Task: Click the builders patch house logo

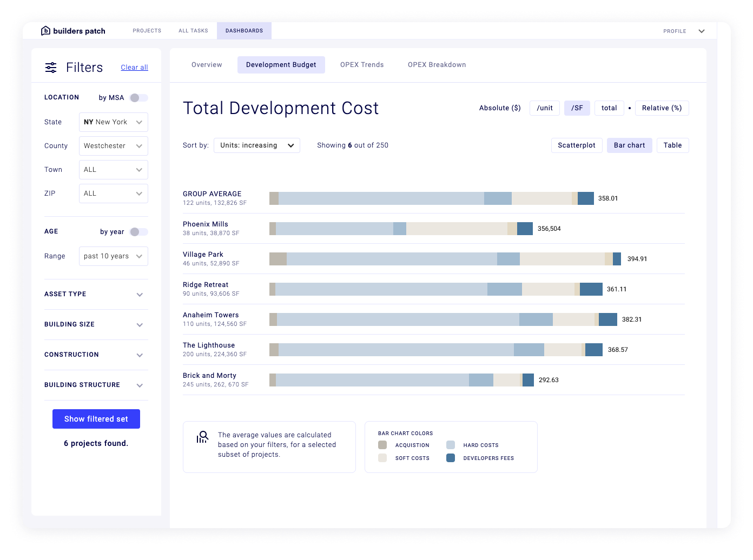Action: coord(45,31)
